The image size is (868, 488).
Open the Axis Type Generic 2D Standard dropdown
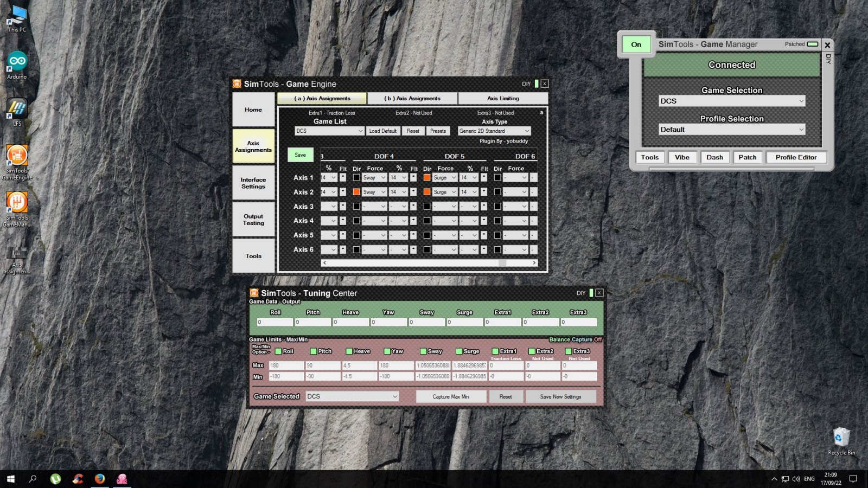click(x=494, y=131)
